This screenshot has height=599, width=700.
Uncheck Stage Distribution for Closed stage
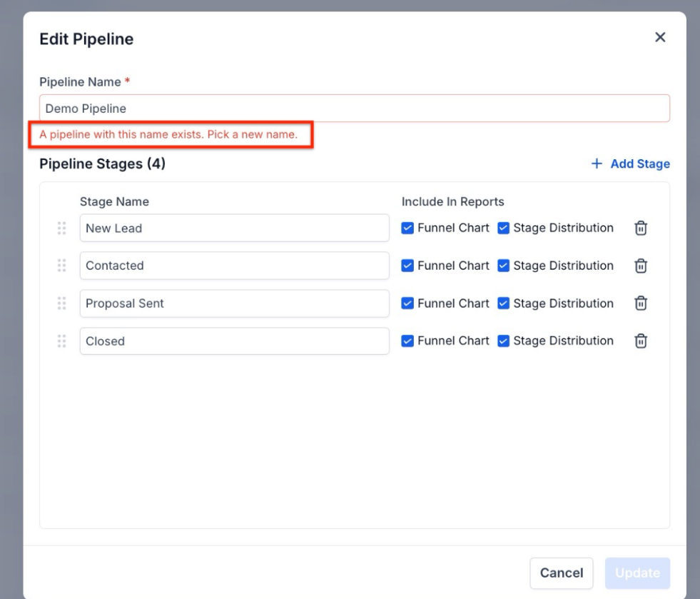tap(503, 341)
